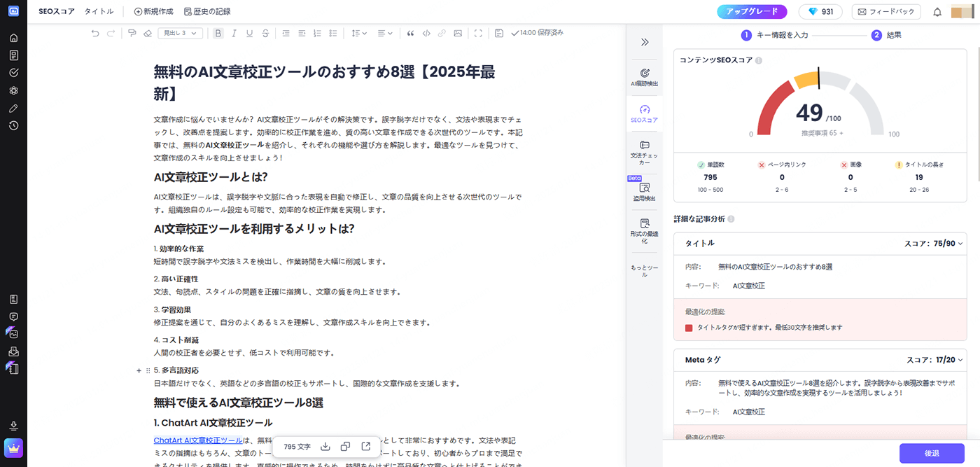
Task: Open the check-circle icon in left sidebar
Action: pyautogui.click(x=13, y=72)
